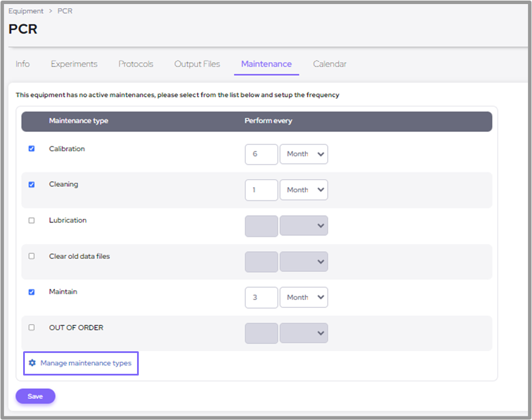This screenshot has width=532, height=420.
Task: Switch to the Info tab
Action: point(23,64)
